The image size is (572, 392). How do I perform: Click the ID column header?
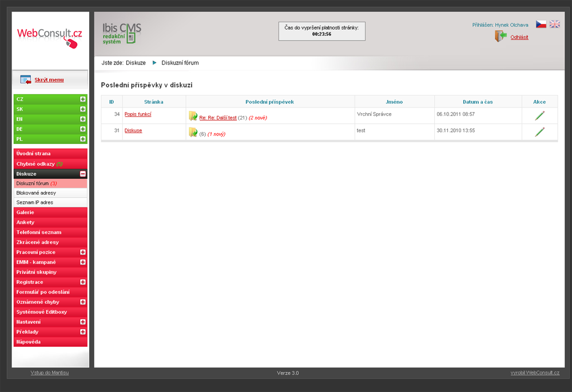(112, 102)
